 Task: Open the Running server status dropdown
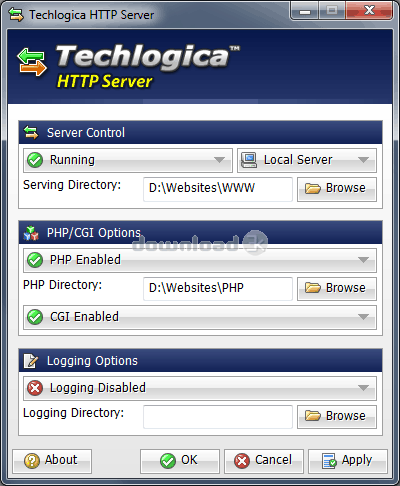point(128,160)
